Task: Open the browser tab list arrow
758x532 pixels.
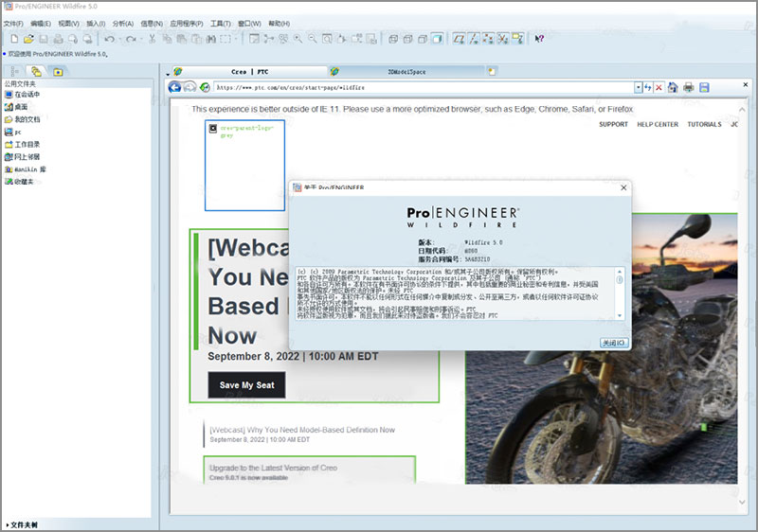Action: click(x=167, y=73)
